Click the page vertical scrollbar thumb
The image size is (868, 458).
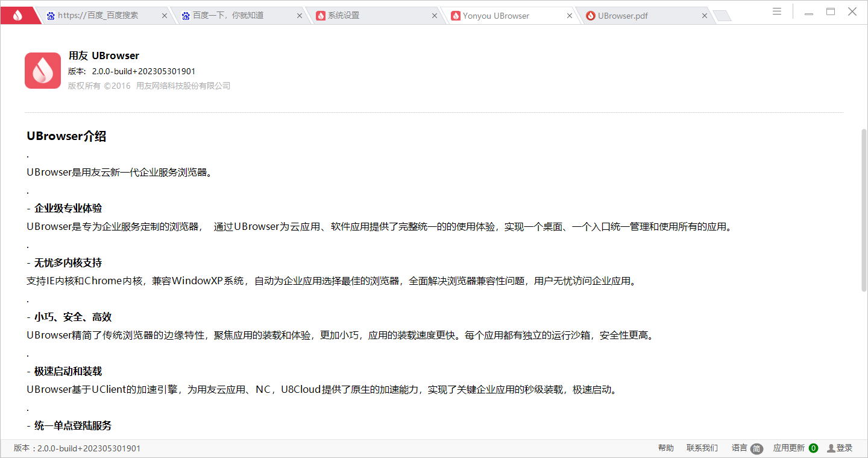(864, 211)
